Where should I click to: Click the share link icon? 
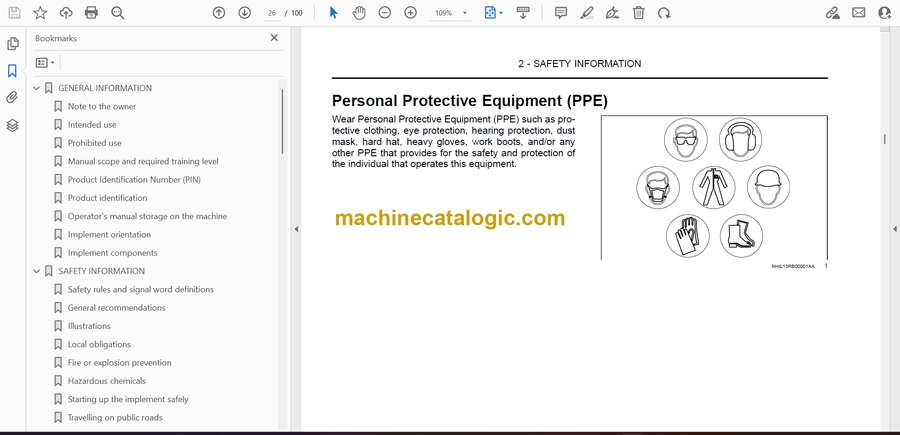(x=832, y=13)
